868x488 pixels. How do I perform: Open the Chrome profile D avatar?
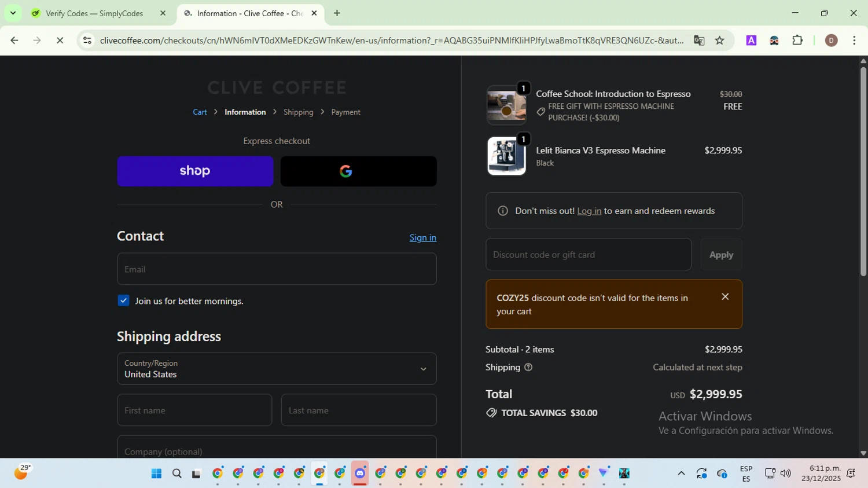tap(832, 41)
